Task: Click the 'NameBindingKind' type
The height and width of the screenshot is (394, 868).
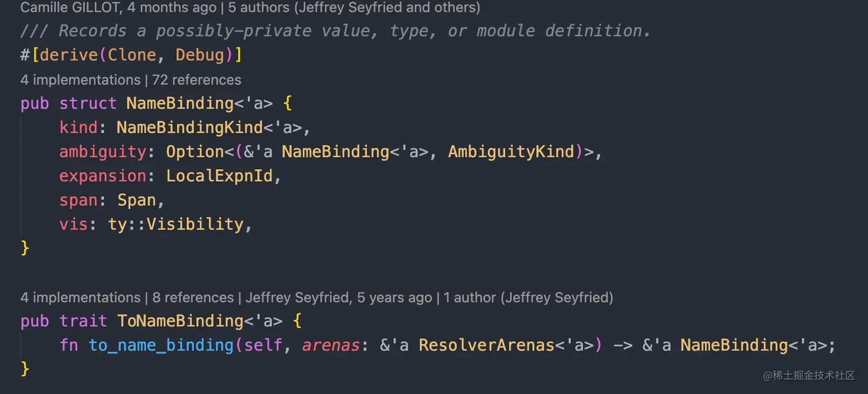Action: (189, 127)
